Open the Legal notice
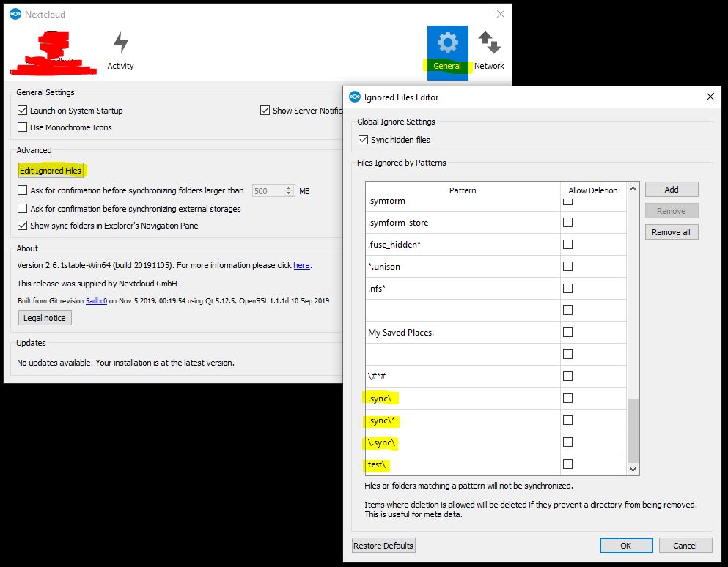This screenshot has width=728, height=567. 45,318
